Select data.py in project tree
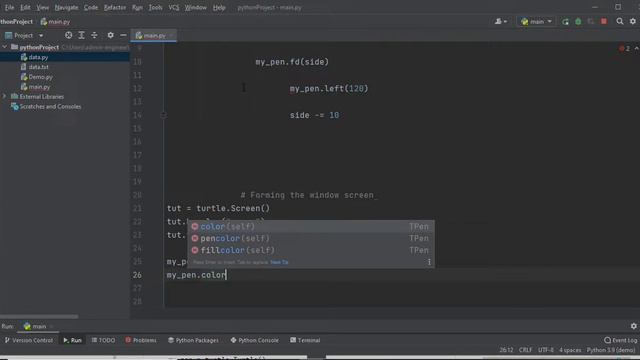Viewport: 640px width, 360px height. (x=38, y=57)
